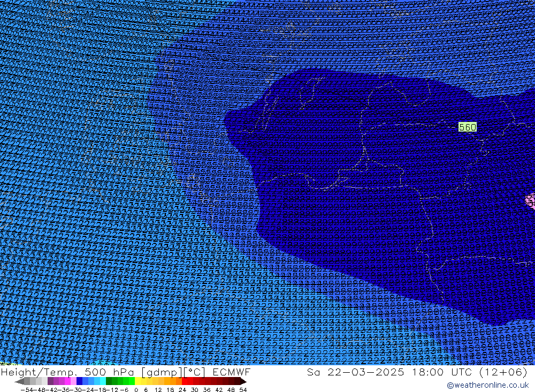535x392 pixels.
Task: Click the 560 height contour label
Action: point(467,127)
